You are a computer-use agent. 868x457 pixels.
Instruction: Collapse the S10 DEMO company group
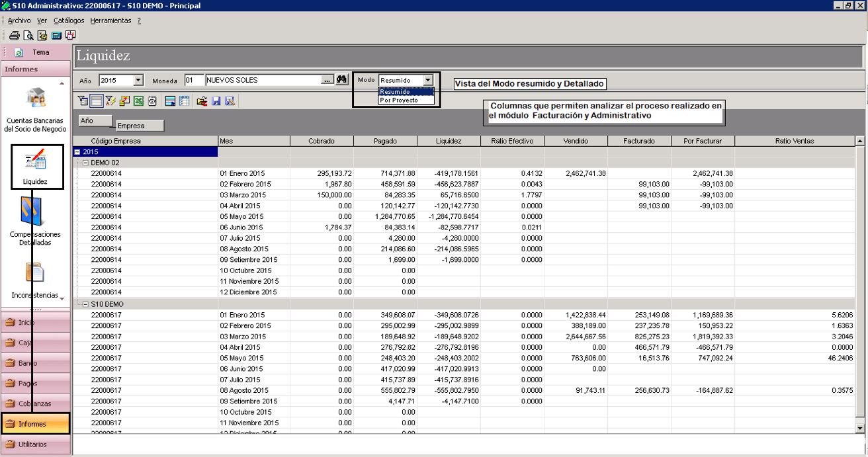coord(85,304)
